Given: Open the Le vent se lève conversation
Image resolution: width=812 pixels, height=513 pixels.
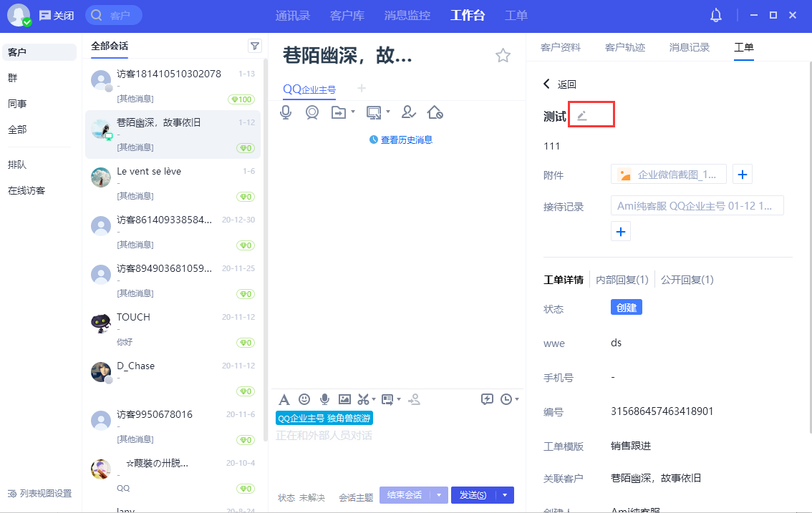Looking at the screenshot, I should (173, 183).
